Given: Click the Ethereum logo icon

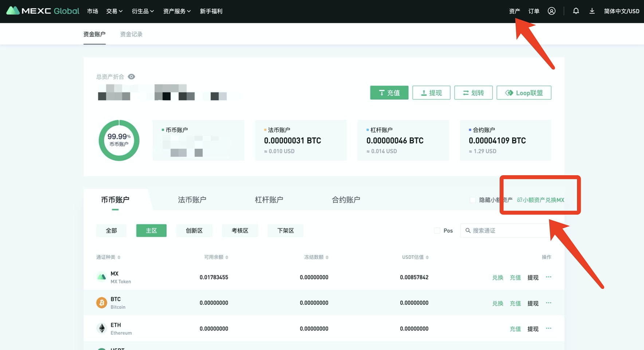Looking at the screenshot, I should [102, 329].
